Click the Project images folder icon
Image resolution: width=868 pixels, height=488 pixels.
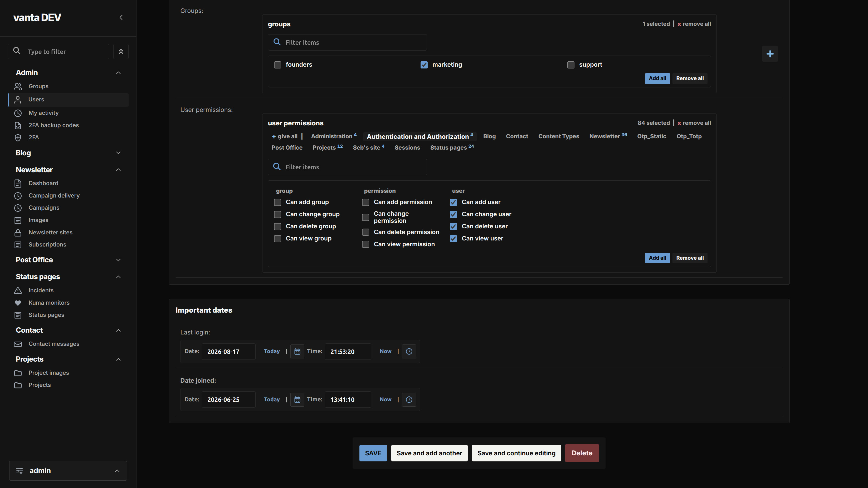tap(18, 373)
